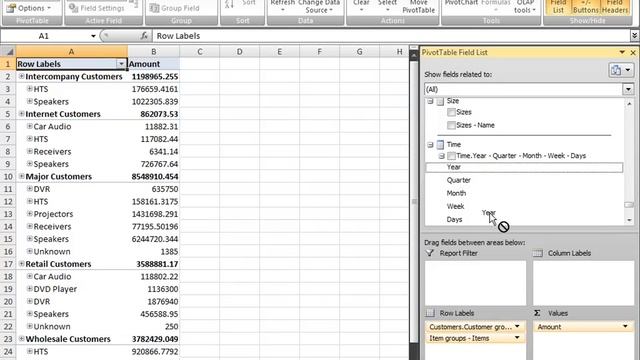Viewport: 640px width, 360px height.
Task: Select column D header
Action: click(239, 52)
